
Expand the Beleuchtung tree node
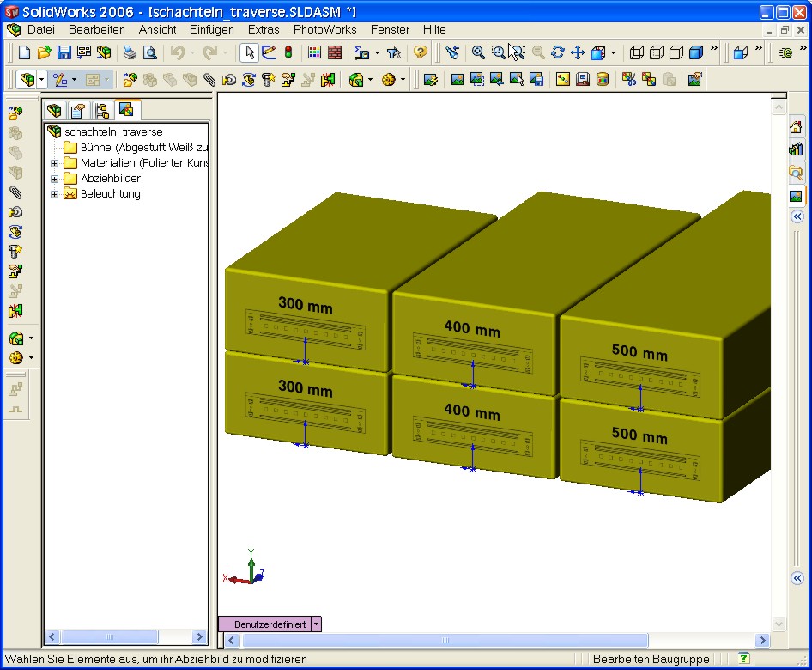[x=55, y=194]
